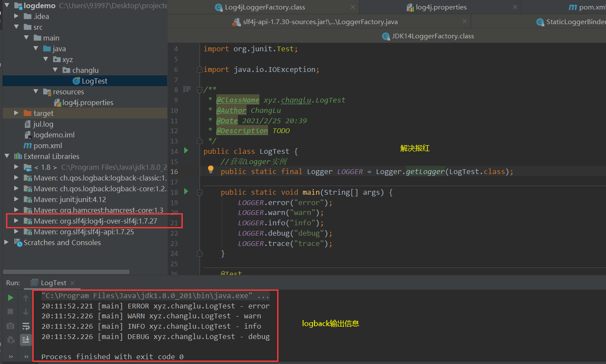Image resolution: width=606 pixels, height=364 pixels.
Task: Toggle soft-wrap in the Run console
Action: (26, 326)
